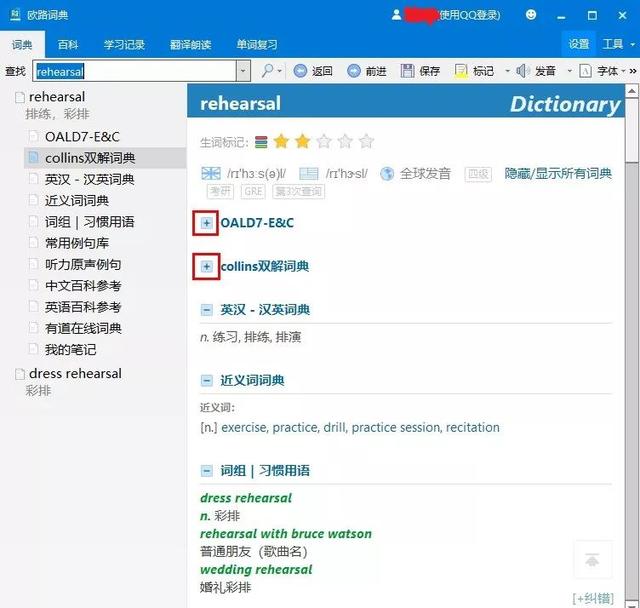The image size is (640, 608).
Task: Select the rehearsal entry in sidebar
Action: click(57, 97)
